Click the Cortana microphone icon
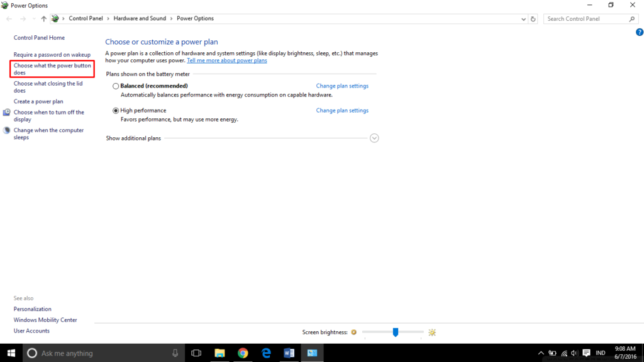Image resolution: width=644 pixels, height=362 pixels. (175, 353)
